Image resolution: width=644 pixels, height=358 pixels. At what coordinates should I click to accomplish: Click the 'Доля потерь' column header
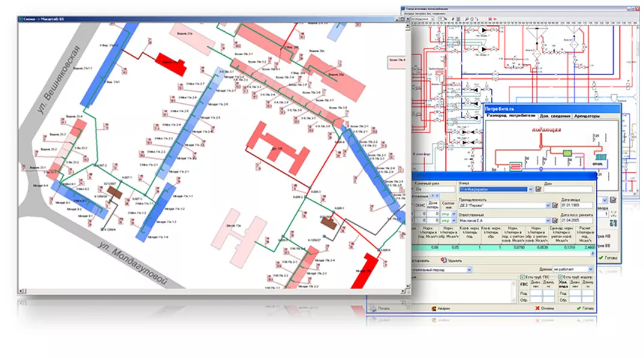click(433, 205)
